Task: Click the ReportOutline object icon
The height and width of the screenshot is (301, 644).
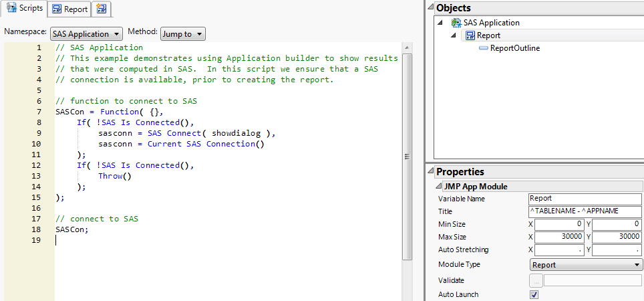Action: click(483, 48)
